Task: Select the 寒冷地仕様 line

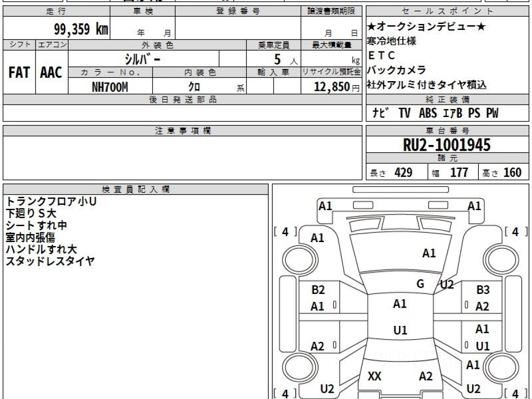Action: coord(391,41)
